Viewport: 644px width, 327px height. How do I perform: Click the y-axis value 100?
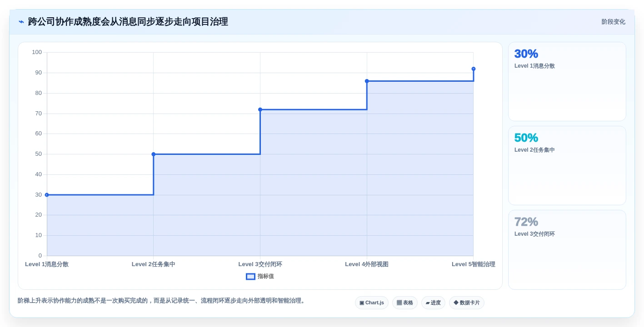click(37, 52)
